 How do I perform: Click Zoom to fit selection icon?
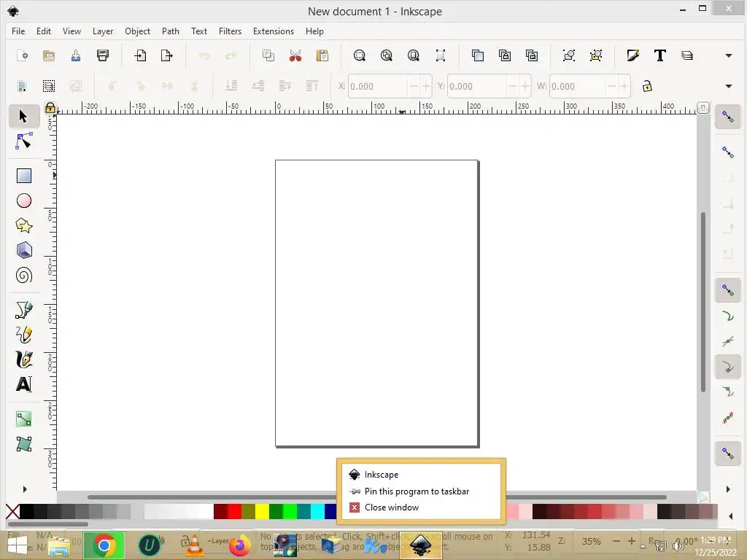click(360, 55)
